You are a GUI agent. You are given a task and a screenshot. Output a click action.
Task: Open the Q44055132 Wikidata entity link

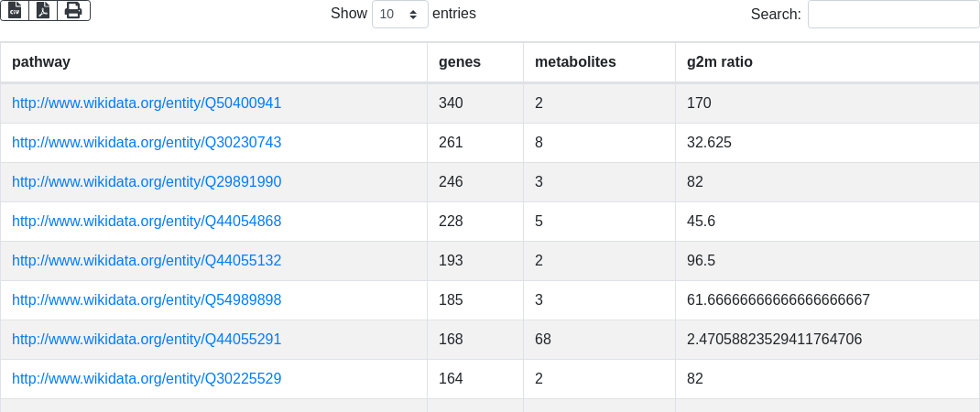pyautogui.click(x=147, y=261)
